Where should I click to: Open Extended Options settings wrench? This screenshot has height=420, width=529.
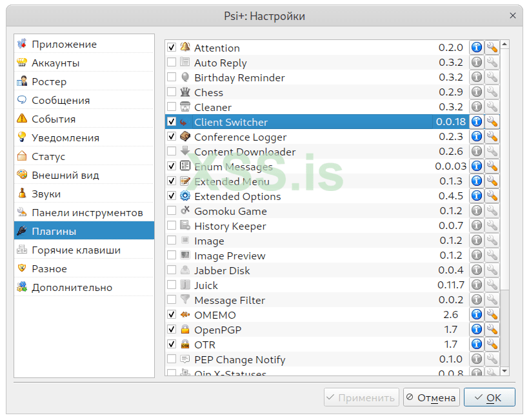492,196
